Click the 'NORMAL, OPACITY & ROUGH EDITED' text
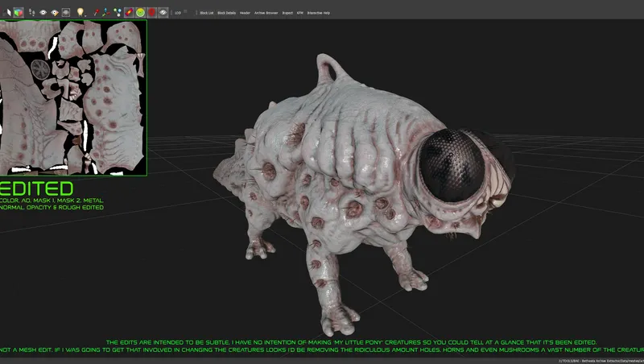The height and width of the screenshot is (364, 644). pos(52,208)
